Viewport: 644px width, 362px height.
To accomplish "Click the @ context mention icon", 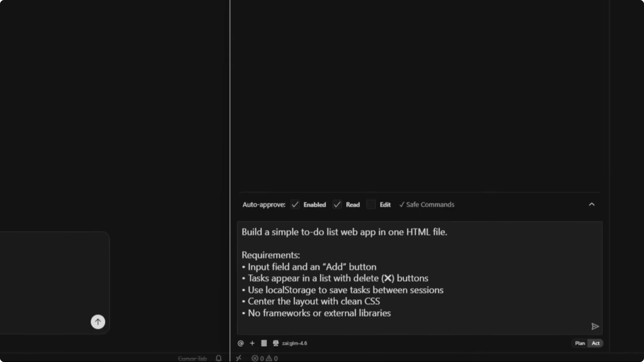I will pyautogui.click(x=240, y=343).
